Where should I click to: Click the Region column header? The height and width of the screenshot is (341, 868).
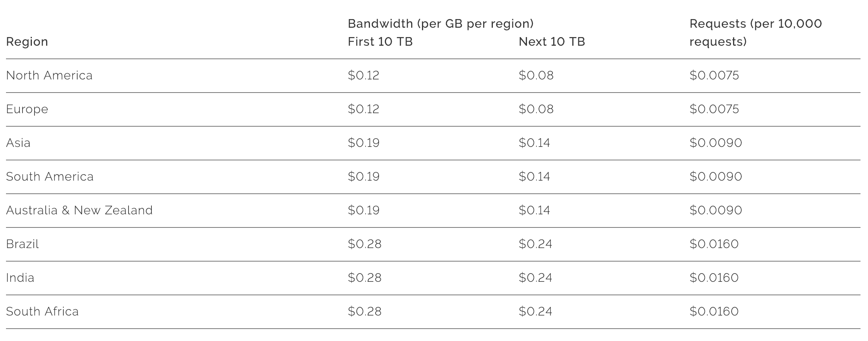[x=27, y=42]
